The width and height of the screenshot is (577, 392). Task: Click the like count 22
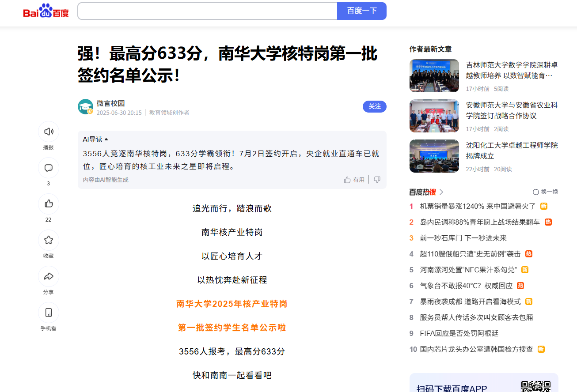coord(49,220)
